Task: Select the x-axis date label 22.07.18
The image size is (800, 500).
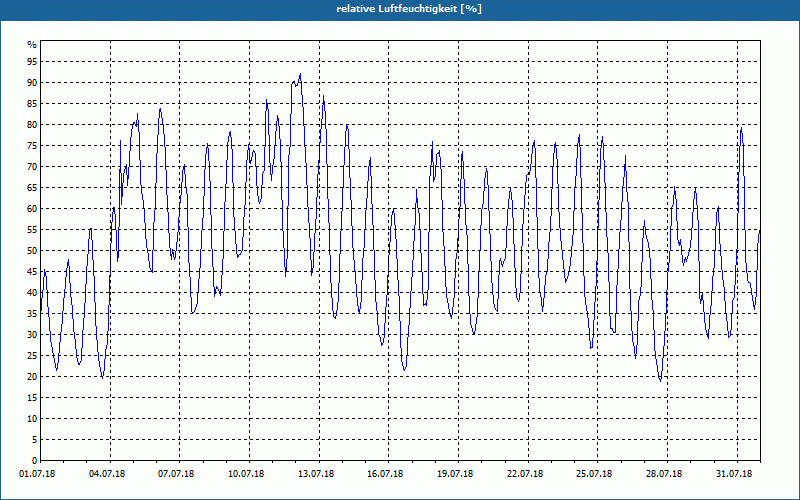Action: click(525, 474)
